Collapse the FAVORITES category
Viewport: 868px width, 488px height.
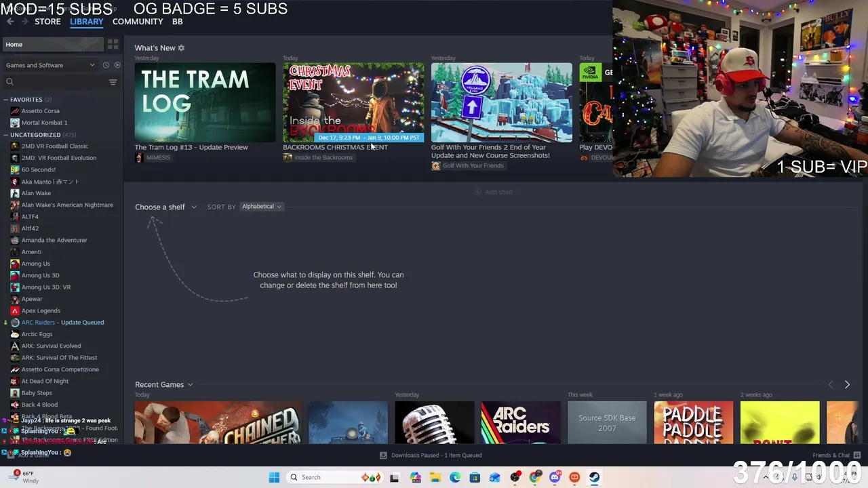[x=5, y=100]
